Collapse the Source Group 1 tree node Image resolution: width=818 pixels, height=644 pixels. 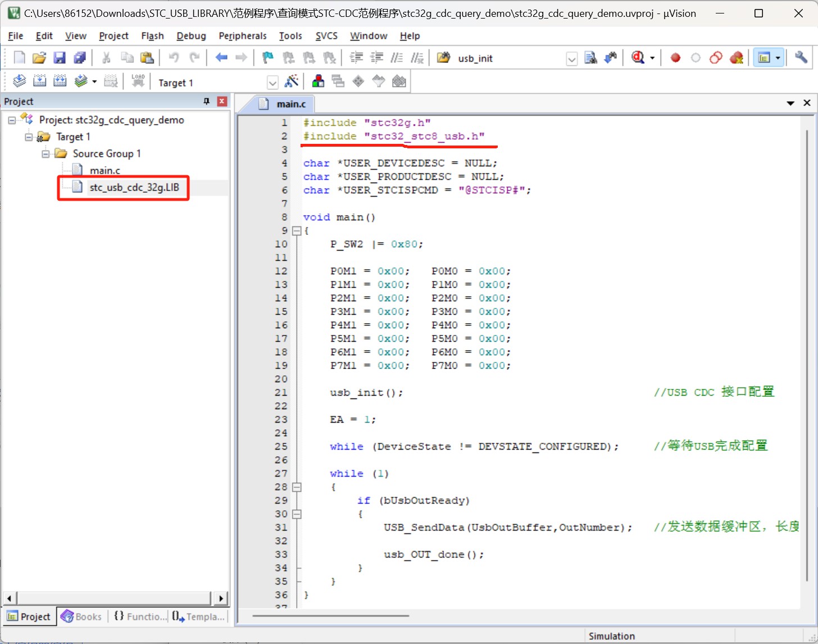pyautogui.click(x=46, y=154)
